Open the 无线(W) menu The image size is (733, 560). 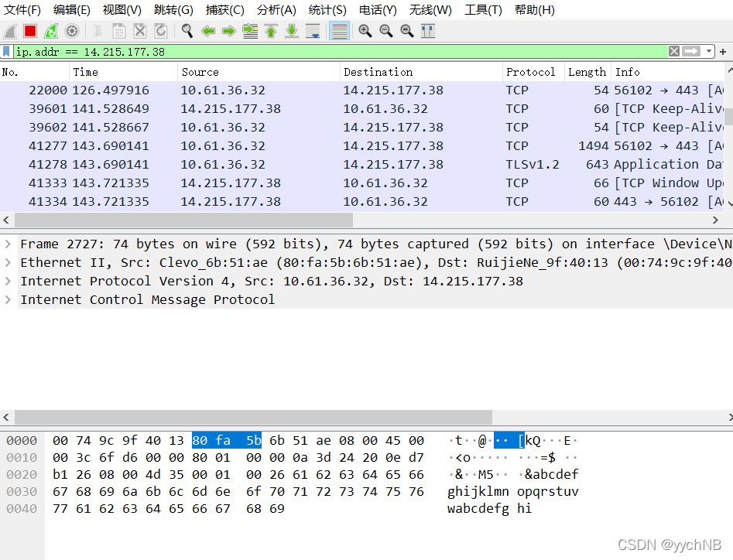[x=430, y=10]
